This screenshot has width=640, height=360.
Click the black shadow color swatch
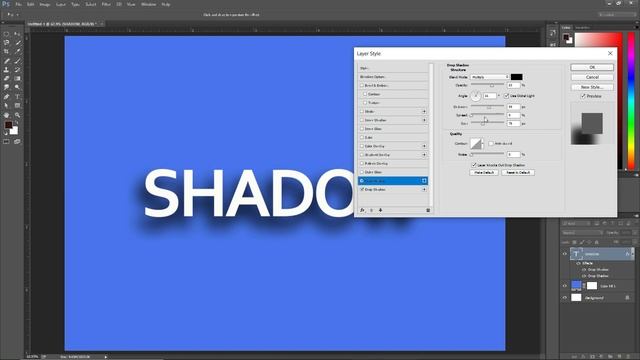point(516,77)
